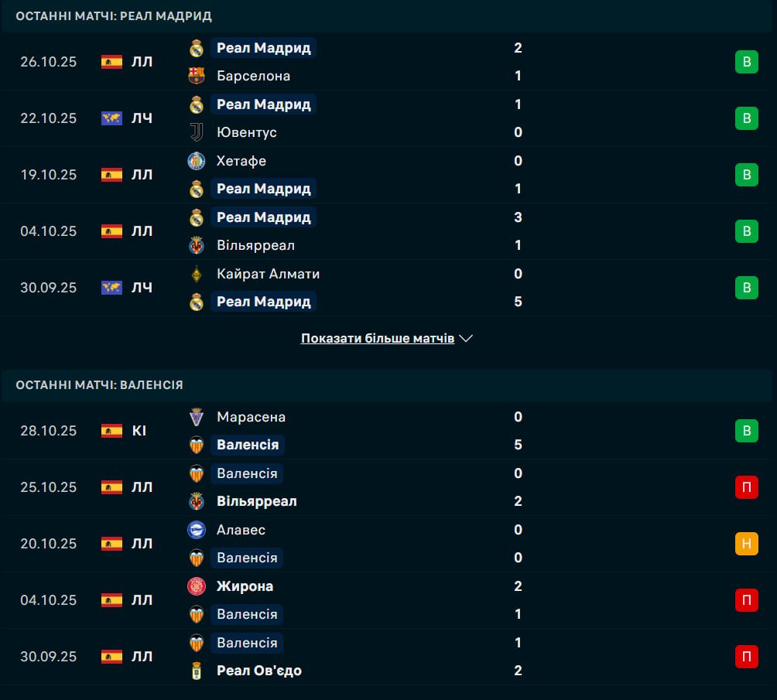Viewport: 777px width, 700px height.
Task: Click the Real Oviedo club crest
Action: click(197, 671)
